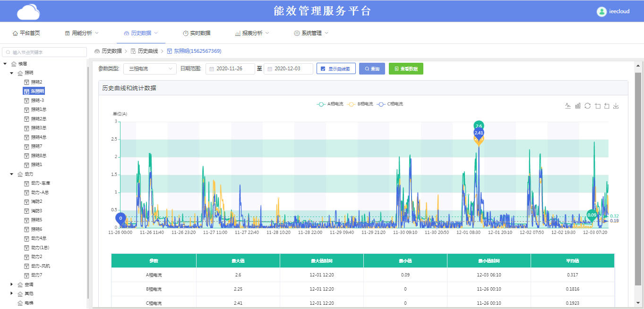
Task: Click the green 查看数据 button
Action: click(406, 69)
